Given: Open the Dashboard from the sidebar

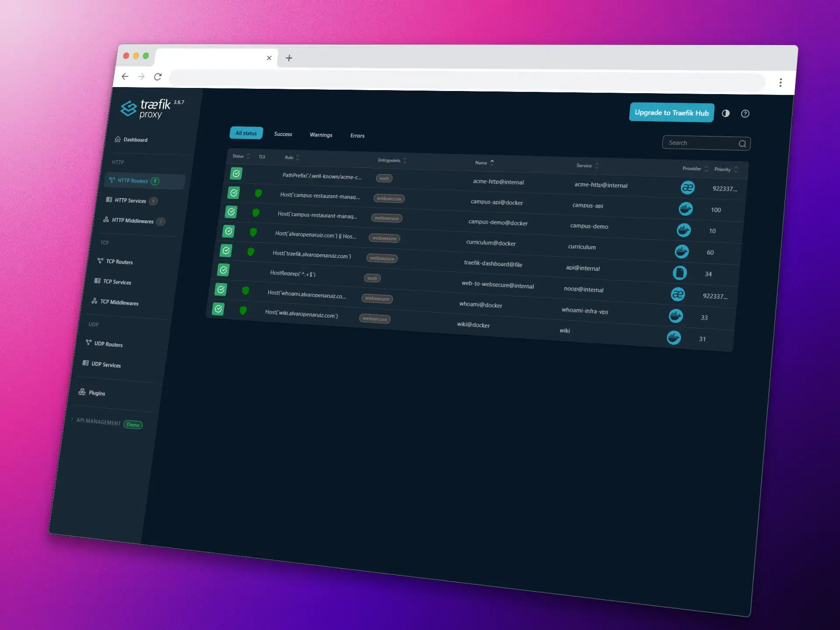Looking at the screenshot, I should click(x=136, y=140).
